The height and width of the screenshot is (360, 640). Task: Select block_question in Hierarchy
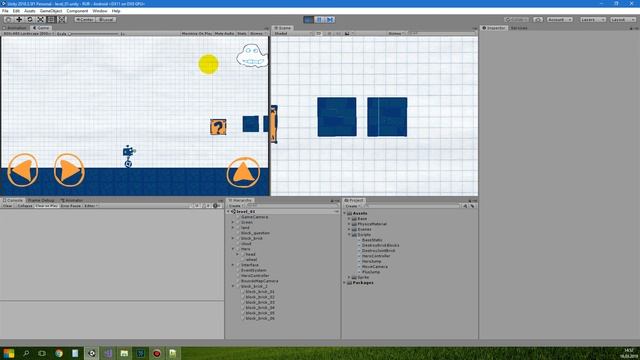[255, 233]
